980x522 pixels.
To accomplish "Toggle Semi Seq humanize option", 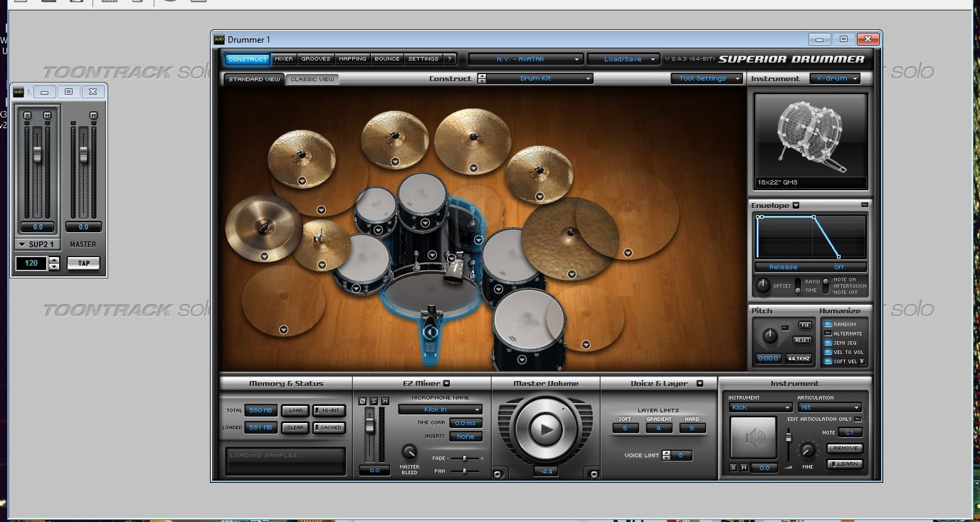I will [828, 343].
